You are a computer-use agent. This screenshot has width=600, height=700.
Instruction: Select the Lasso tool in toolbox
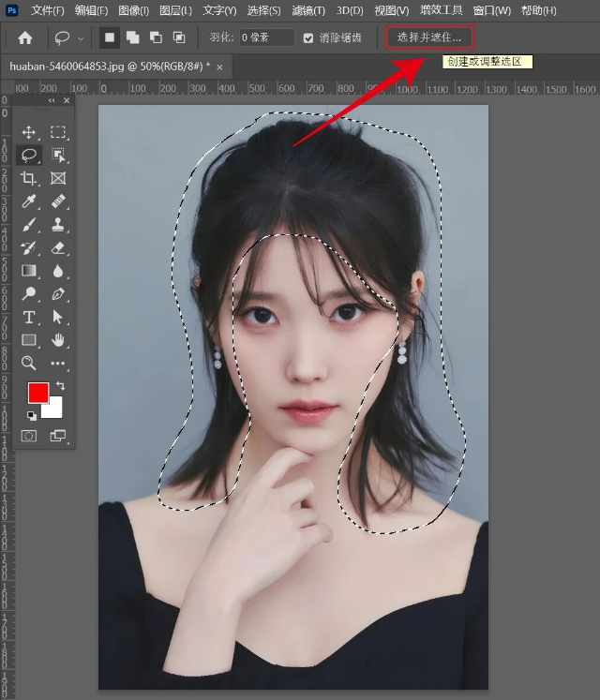(29, 156)
